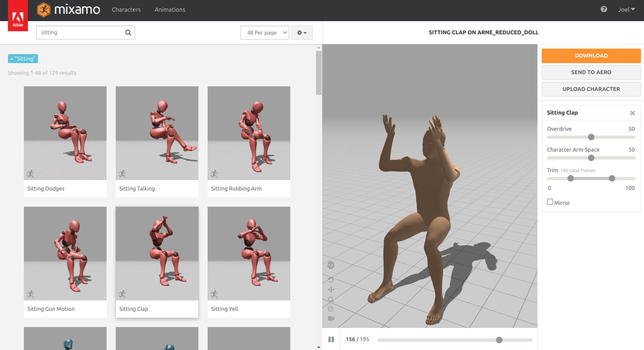The width and height of the screenshot is (644, 350).
Task: Adjust the Overdrive slider handle
Action: (591, 137)
